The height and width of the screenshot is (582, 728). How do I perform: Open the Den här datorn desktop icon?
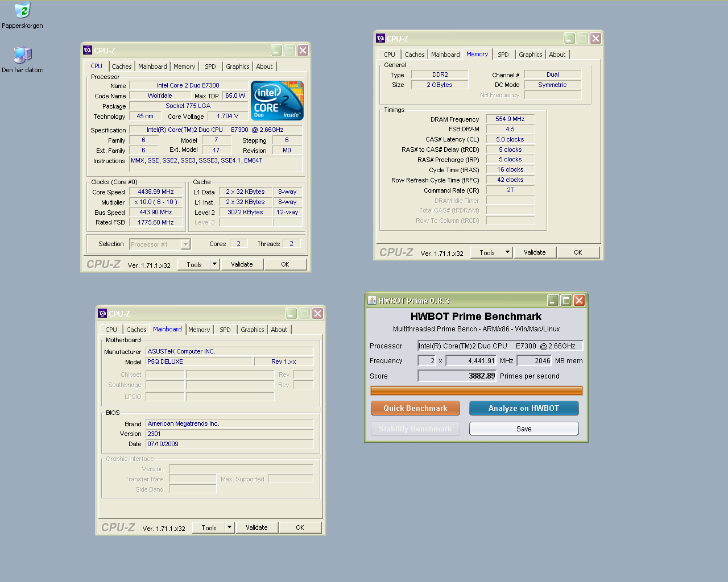[22, 55]
